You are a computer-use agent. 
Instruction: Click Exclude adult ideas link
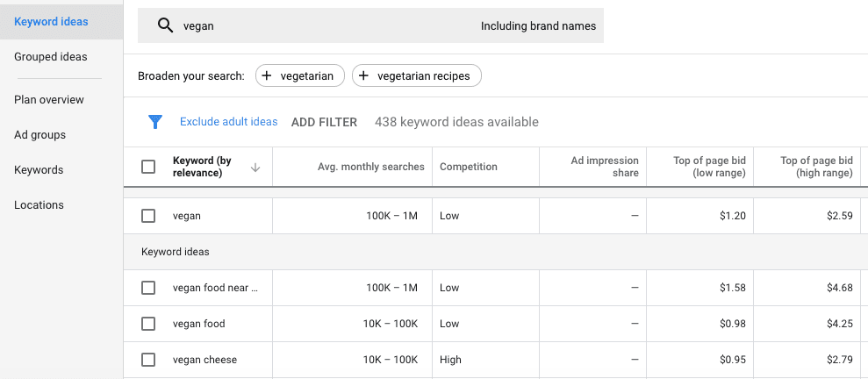click(x=228, y=122)
